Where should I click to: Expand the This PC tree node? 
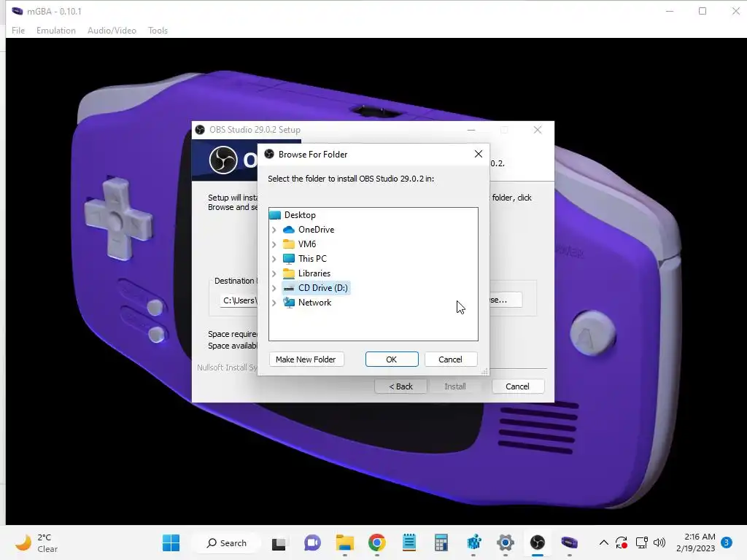(274, 259)
